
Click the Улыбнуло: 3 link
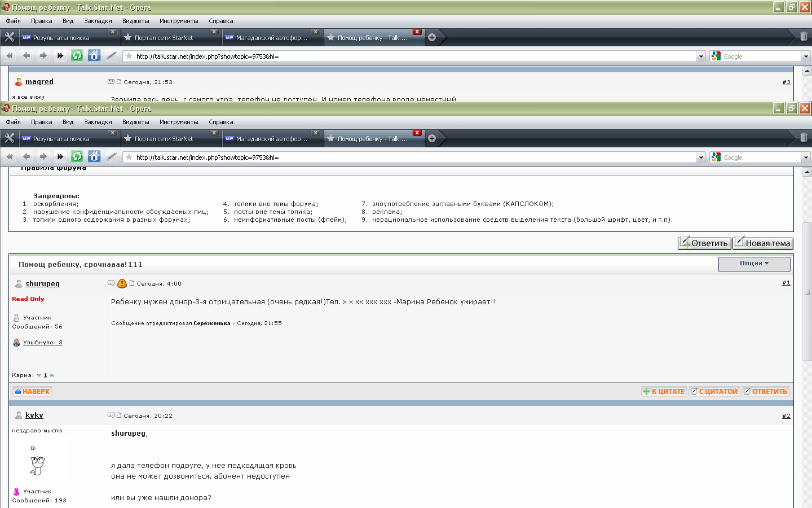click(43, 343)
